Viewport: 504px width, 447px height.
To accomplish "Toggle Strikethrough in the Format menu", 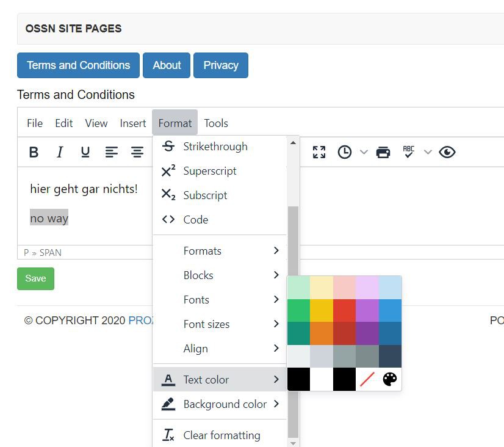I will (x=215, y=147).
